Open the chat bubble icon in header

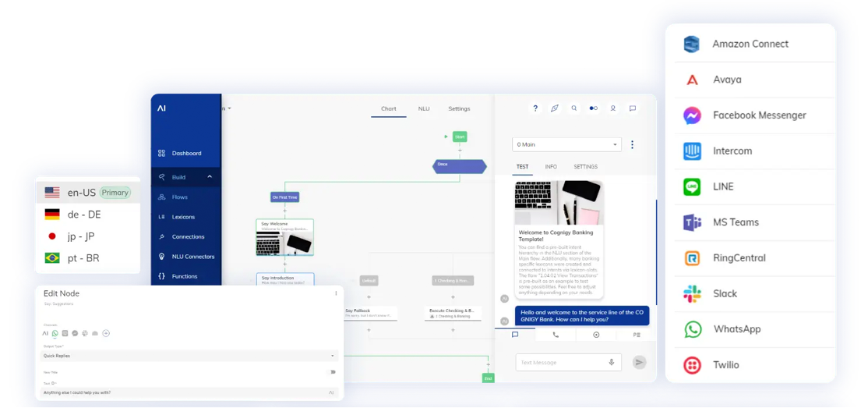[632, 108]
